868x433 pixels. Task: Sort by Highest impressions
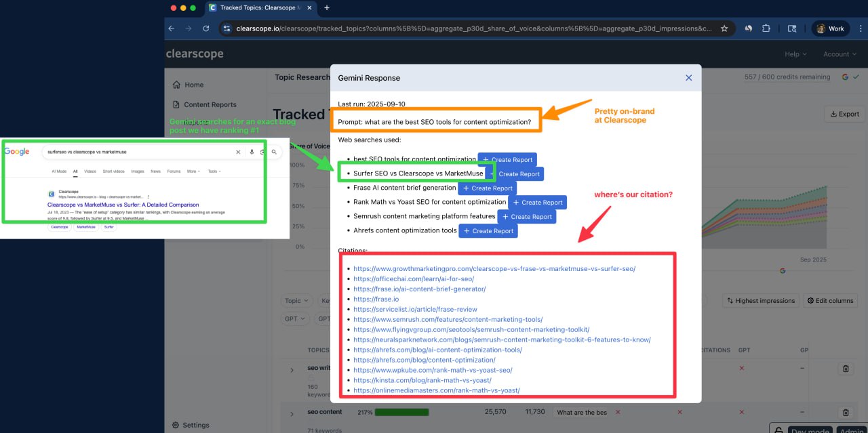tap(760, 301)
